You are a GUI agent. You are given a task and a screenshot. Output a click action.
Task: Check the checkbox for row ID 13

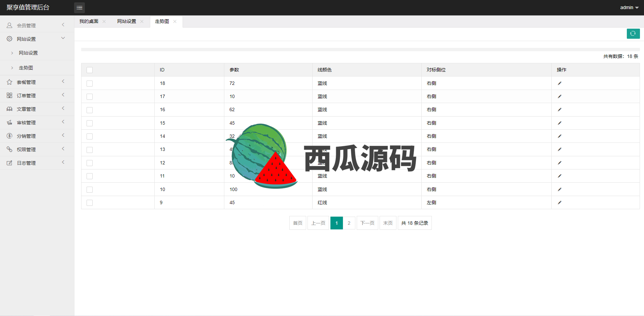[x=90, y=150]
